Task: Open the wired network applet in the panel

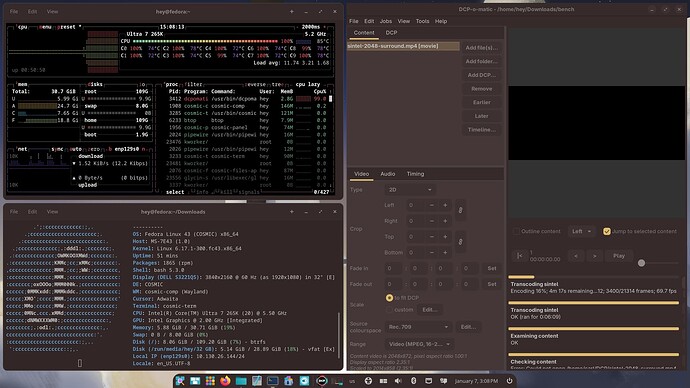Action: tap(428, 381)
